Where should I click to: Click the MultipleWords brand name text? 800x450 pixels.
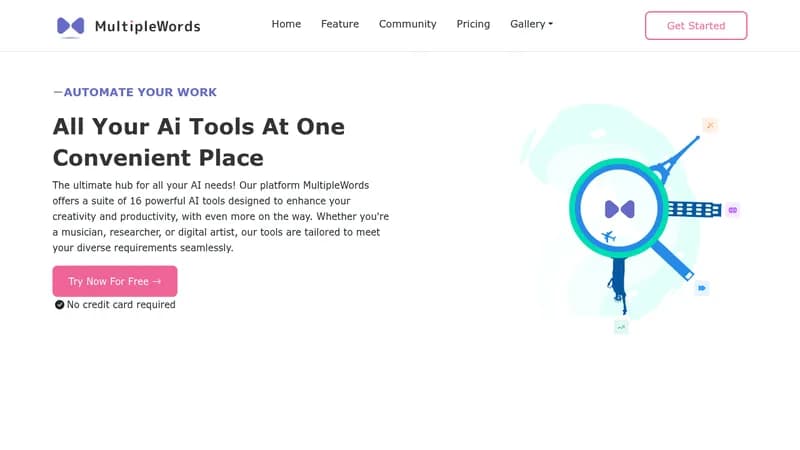coord(147,27)
